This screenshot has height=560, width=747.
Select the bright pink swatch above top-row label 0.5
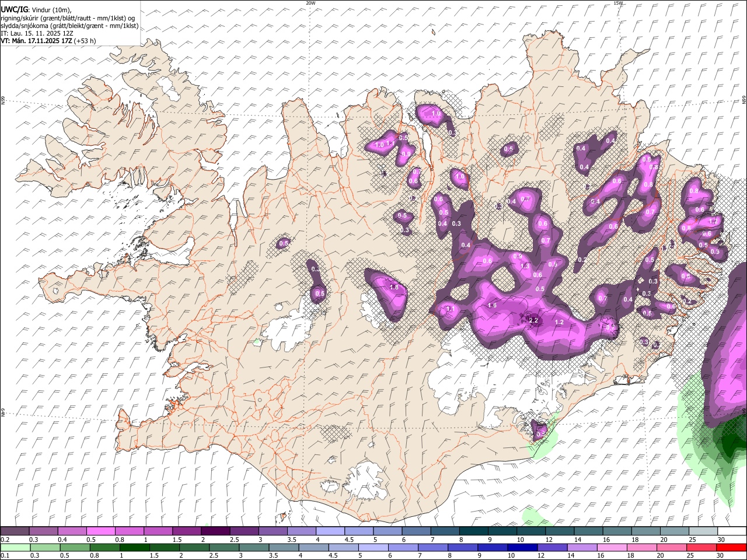coord(100,531)
